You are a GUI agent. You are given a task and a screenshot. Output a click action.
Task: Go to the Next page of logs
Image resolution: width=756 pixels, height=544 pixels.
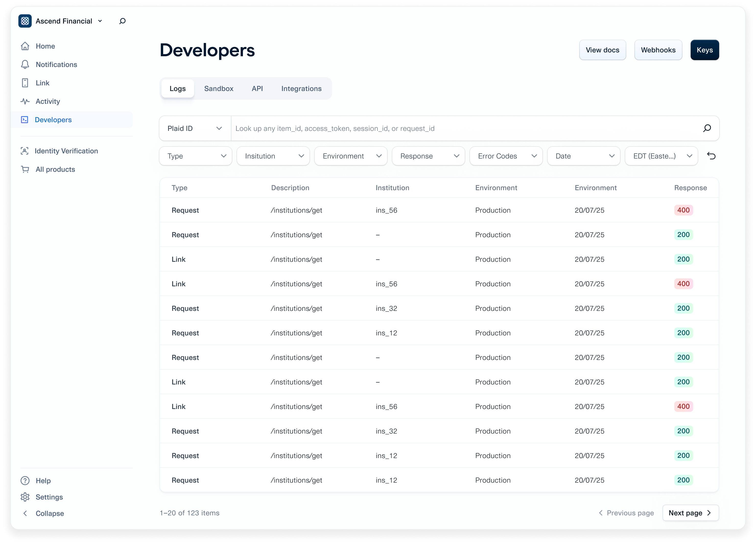pos(690,513)
